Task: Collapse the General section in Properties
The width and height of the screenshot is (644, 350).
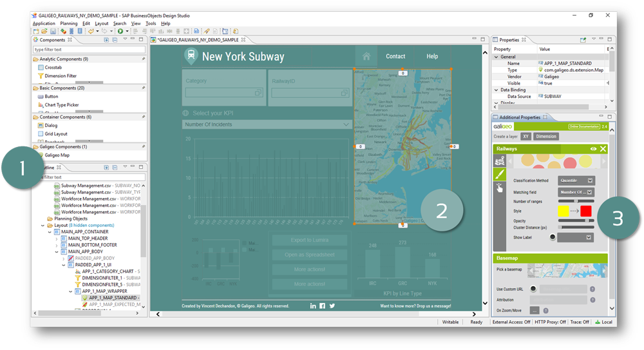Action: point(496,57)
